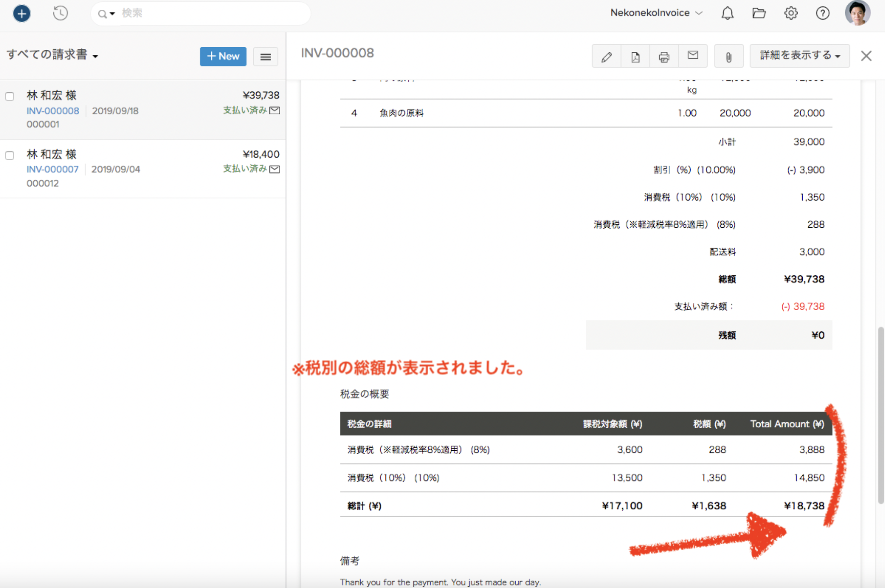This screenshot has width=885, height=588.
Task: Open settings gear icon
Action: pyautogui.click(x=791, y=13)
